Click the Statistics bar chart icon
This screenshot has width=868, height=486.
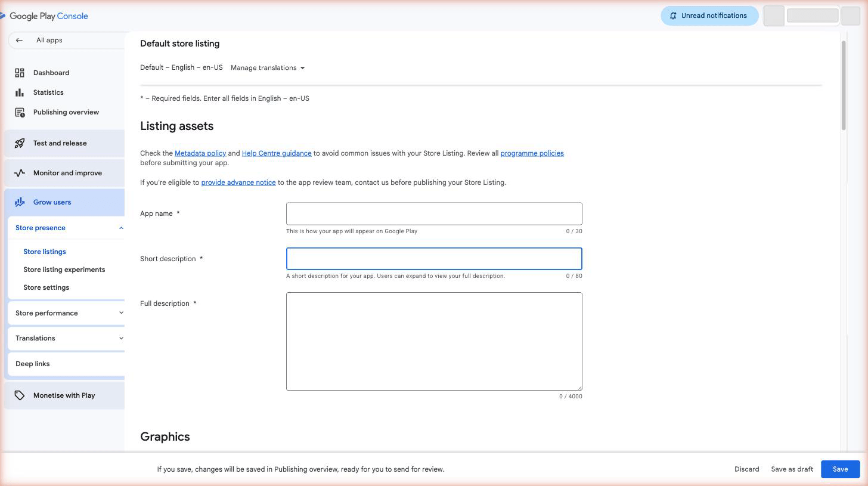(x=20, y=92)
